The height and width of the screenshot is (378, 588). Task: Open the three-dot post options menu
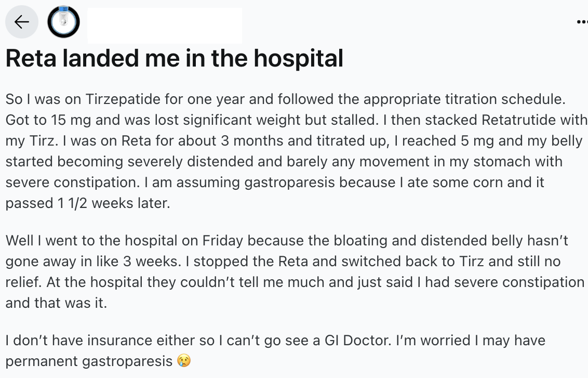pyautogui.click(x=582, y=22)
